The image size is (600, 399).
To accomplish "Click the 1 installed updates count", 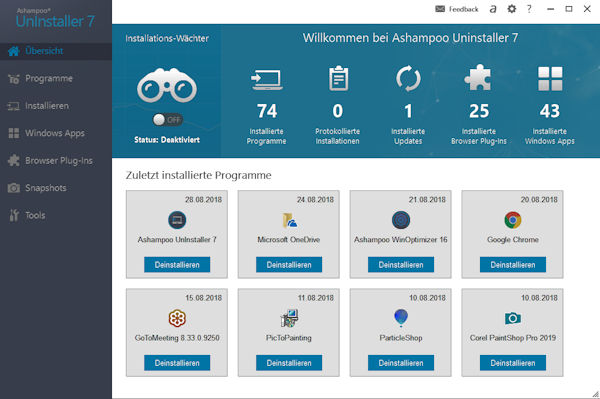I will 408,111.
